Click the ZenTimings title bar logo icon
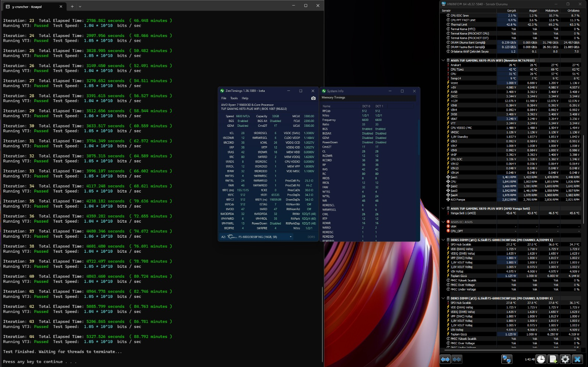 click(x=222, y=91)
